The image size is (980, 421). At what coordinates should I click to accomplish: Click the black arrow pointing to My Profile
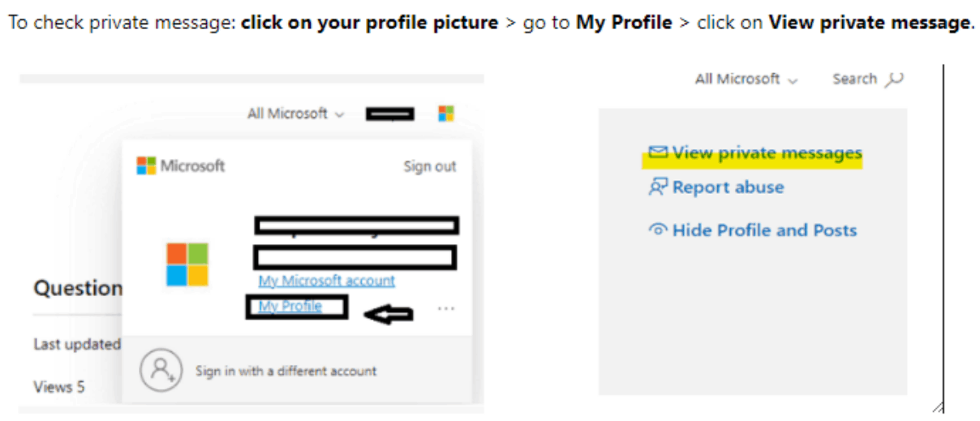point(389,314)
